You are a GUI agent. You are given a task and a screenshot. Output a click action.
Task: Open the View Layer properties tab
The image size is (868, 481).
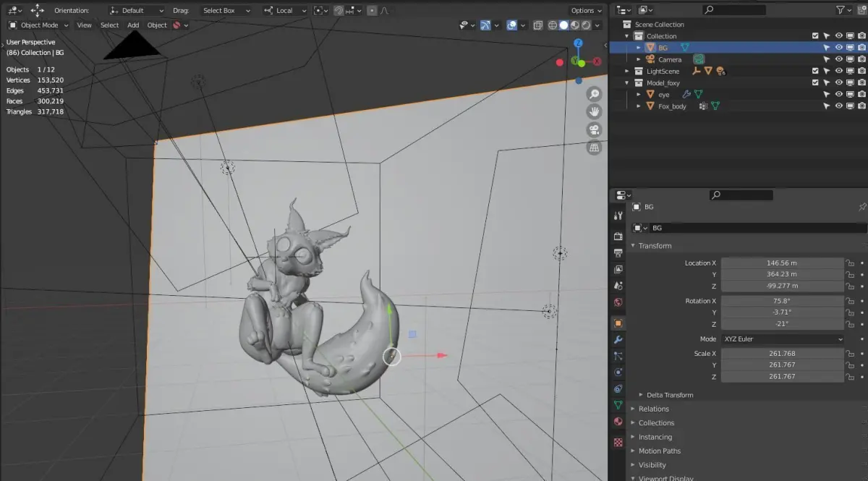(x=618, y=270)
